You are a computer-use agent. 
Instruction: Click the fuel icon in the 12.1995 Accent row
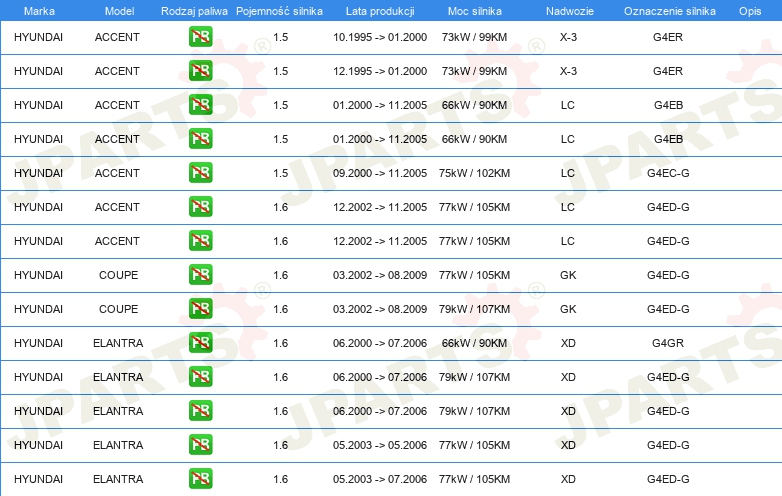pos(201,72)
